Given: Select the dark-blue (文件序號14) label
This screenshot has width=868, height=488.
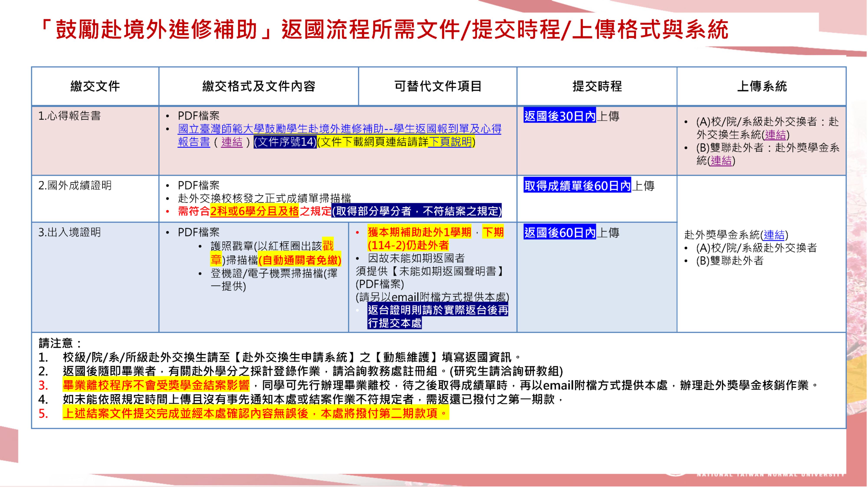Looking at the screenshot, I should [x=285, y=142].
